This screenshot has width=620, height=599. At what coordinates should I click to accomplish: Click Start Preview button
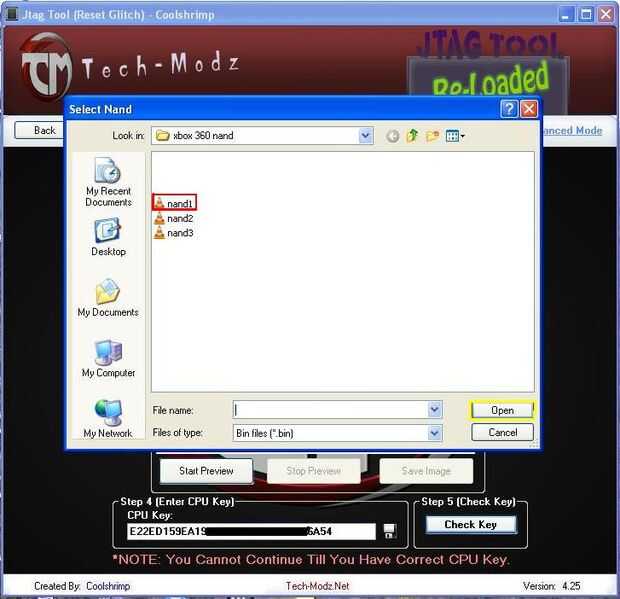tap(206, 471)
